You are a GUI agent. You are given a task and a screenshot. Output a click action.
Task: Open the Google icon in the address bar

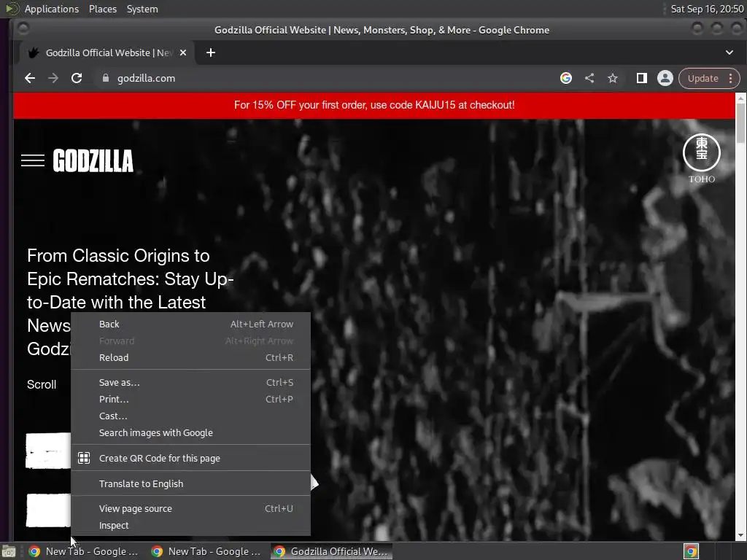[566, 78]
